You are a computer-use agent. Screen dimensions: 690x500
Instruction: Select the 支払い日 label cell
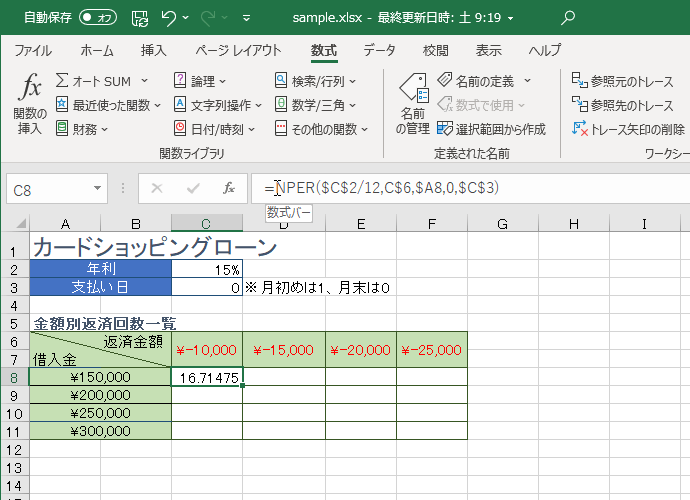[101, 287]
